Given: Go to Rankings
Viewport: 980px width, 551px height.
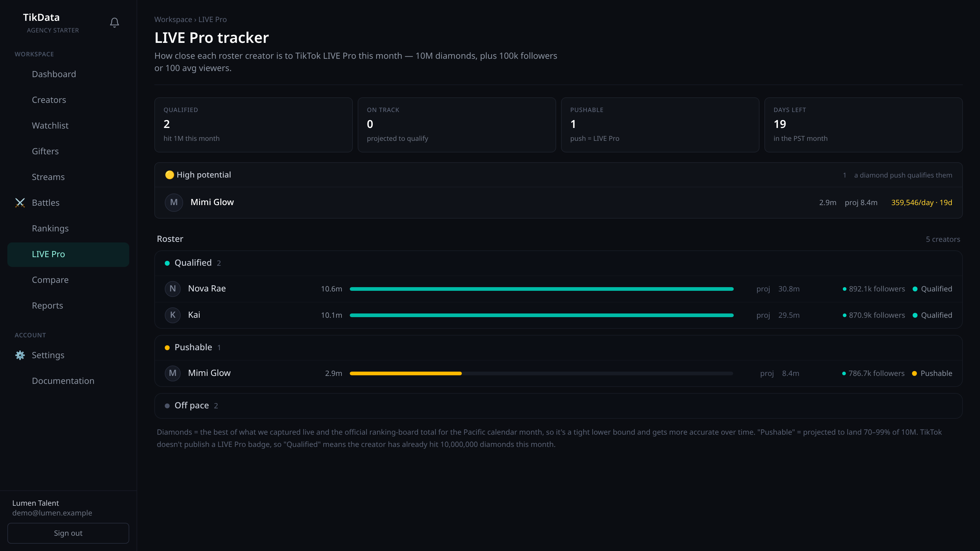Looking at the screenshot, I should [x=68, y=229].
